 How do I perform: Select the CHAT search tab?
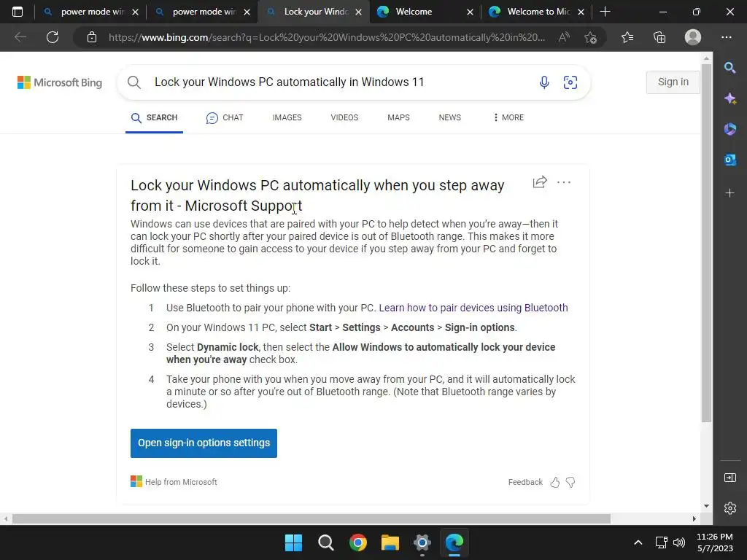coord(225,117)
